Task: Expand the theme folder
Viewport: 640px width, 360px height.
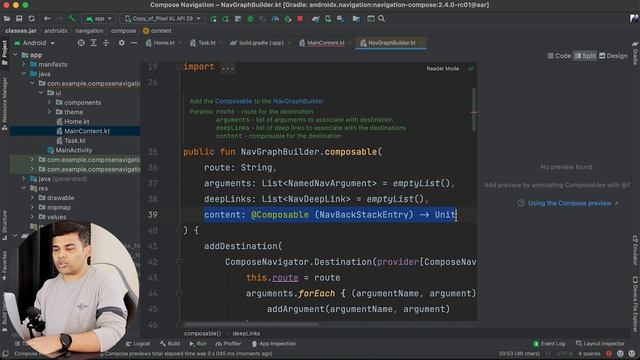Action: (x=49, y=112)
